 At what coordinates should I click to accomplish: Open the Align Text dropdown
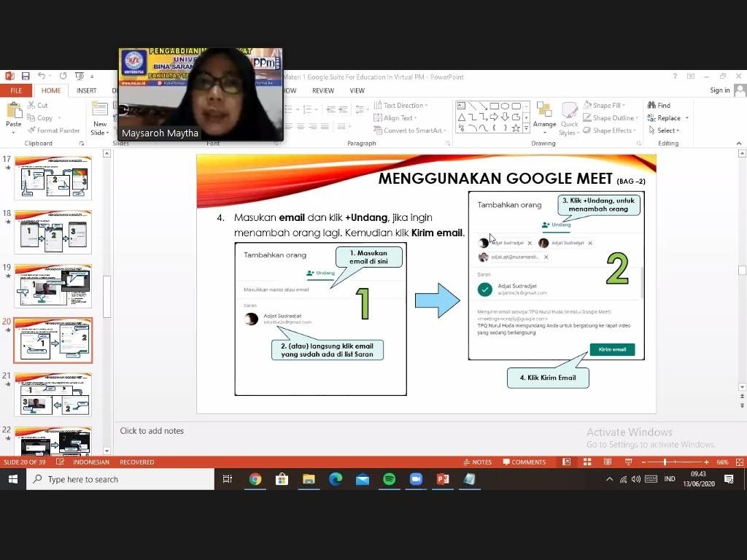point(395,117)
